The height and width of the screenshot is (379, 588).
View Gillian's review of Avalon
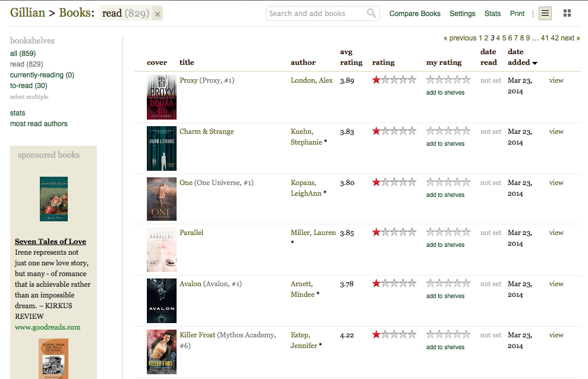(556, 284)
